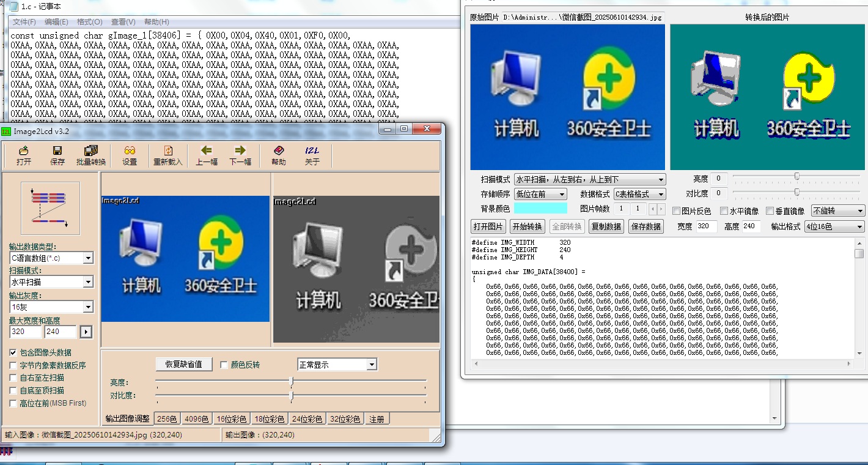Screen dimensions: 868x465
Task: Enable 自底至顶扫描 checkbox
Action: tap(13, 390)
